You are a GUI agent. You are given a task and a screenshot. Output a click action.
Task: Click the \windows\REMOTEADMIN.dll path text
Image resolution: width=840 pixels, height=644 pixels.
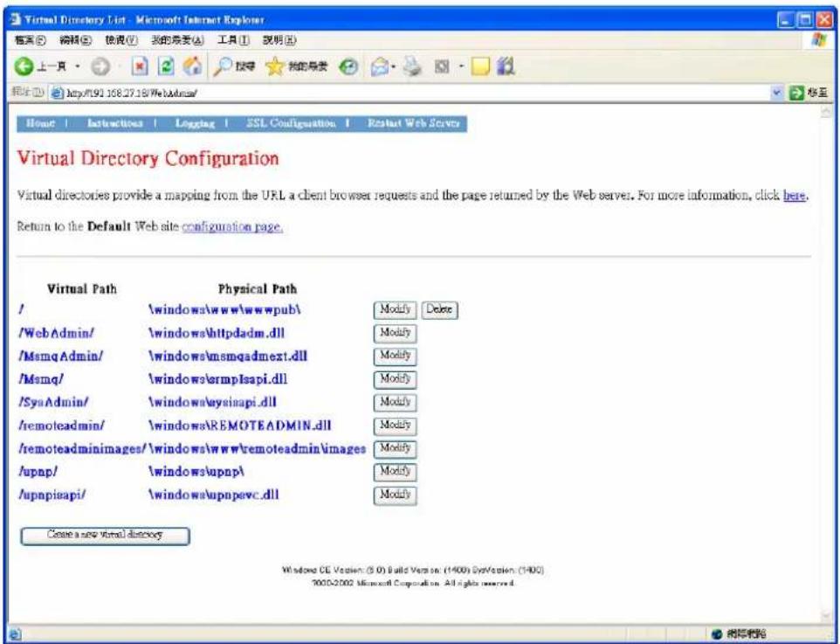(240, 426)
